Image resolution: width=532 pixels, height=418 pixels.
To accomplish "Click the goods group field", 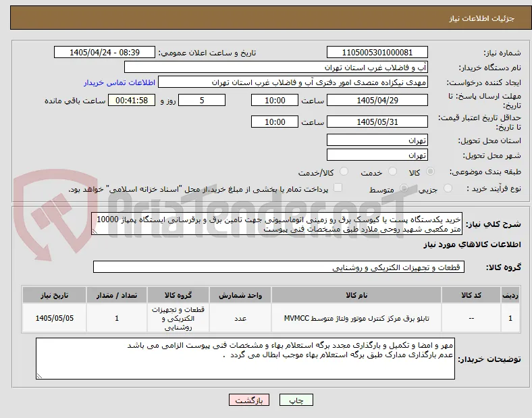I will pos(279,267).
